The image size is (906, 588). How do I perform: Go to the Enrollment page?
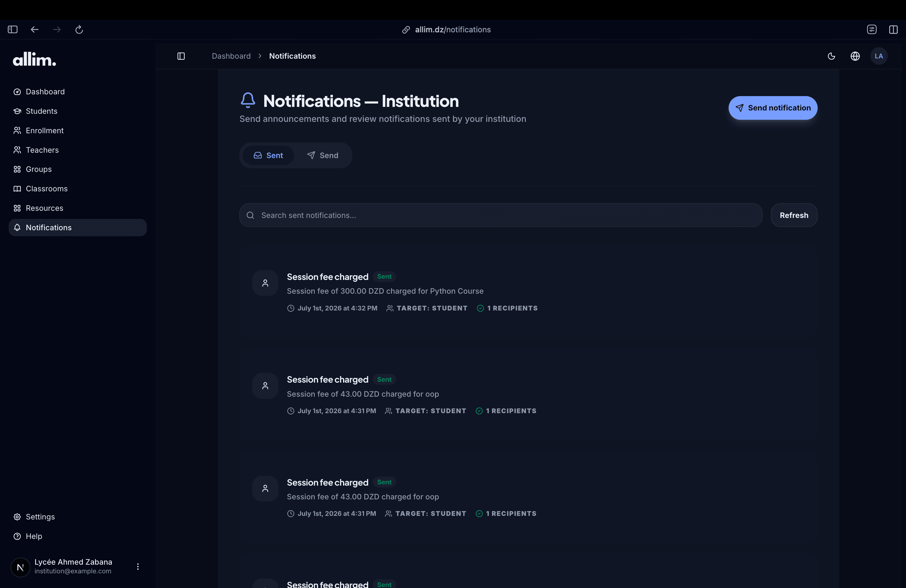tap(77, 131)
